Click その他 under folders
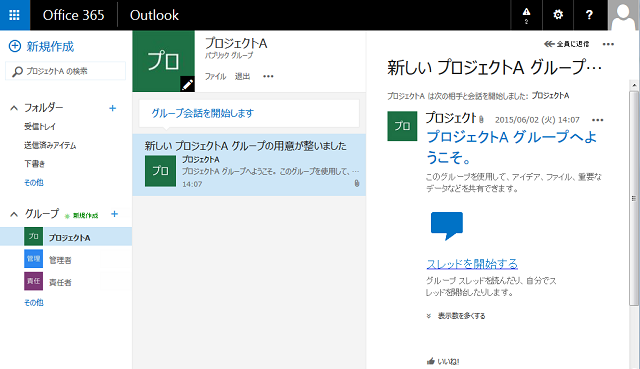Screen dimensions: 640x369 [34, 182]
